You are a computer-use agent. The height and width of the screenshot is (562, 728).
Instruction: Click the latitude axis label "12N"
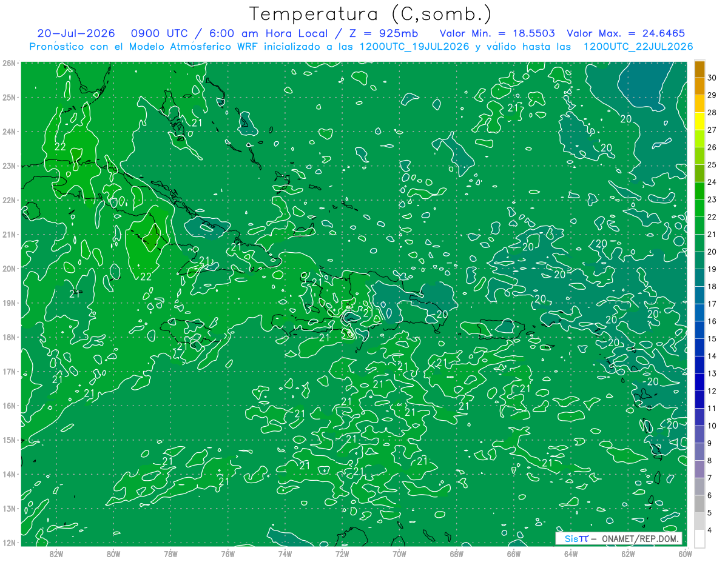(x=9, y=543)
